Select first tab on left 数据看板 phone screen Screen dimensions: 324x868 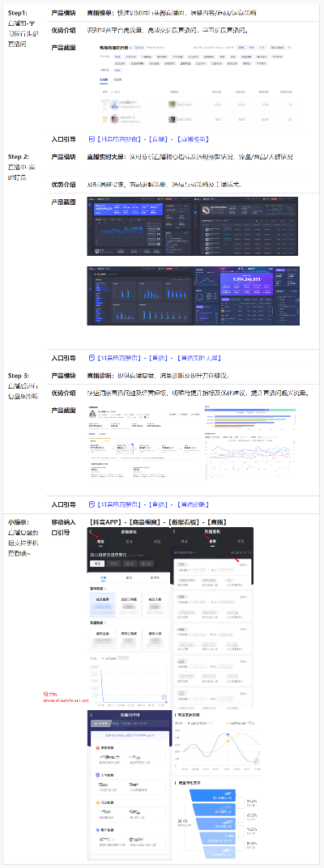coord(101,542)
